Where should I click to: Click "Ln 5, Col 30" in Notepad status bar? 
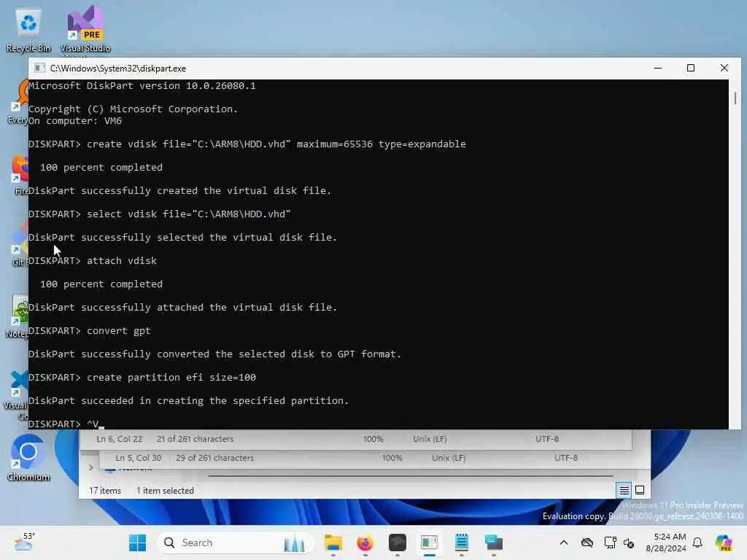[138, 458]
